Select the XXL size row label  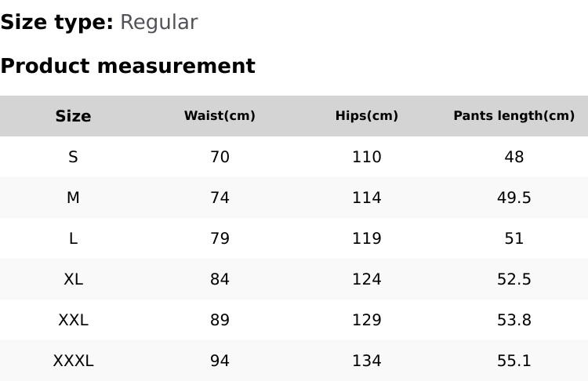pyautogui.click(x=73, y=320)
